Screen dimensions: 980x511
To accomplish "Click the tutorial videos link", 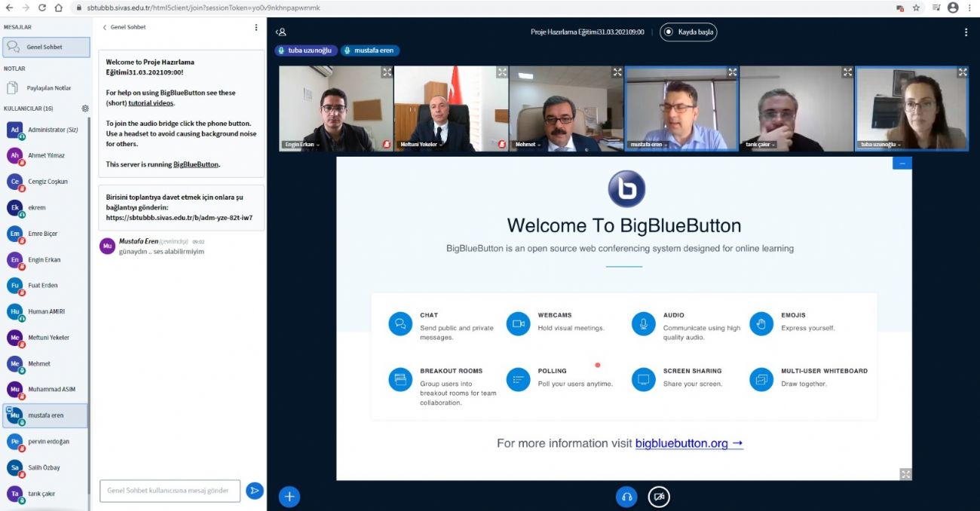I will (x=151, y=103).
